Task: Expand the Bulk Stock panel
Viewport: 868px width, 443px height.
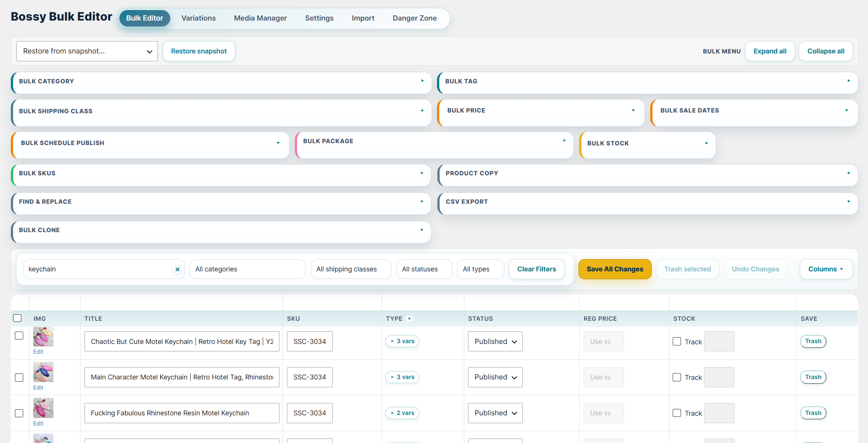Action: [648, 144]
